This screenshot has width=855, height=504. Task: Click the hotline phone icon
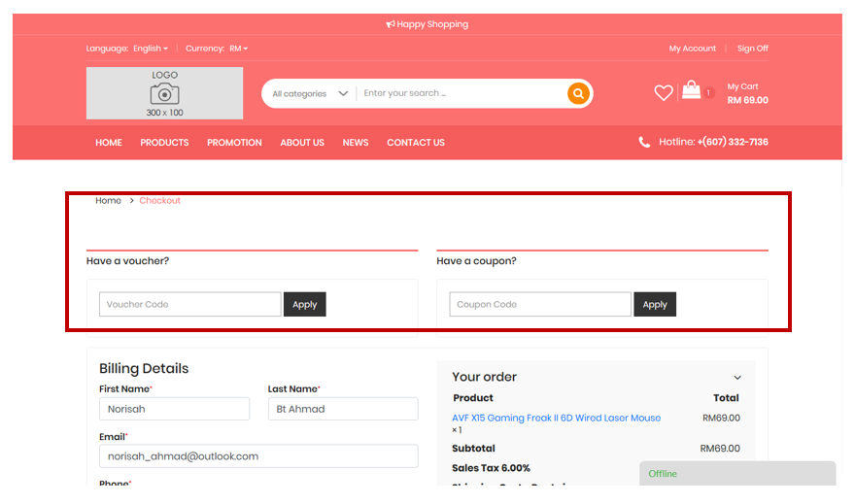[x=644, y=142]
